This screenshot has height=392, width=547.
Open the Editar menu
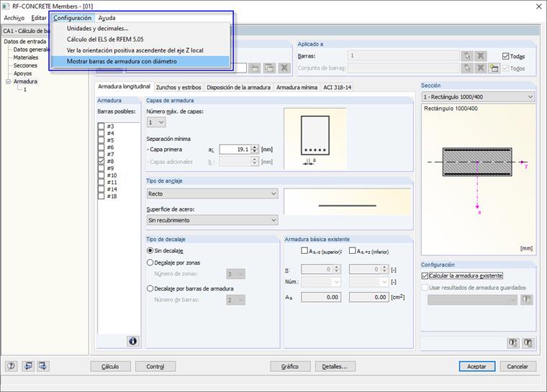(39, 18)
